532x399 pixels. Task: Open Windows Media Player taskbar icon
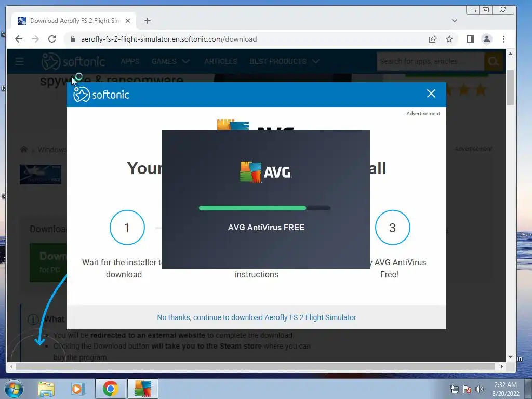point(77,389)
